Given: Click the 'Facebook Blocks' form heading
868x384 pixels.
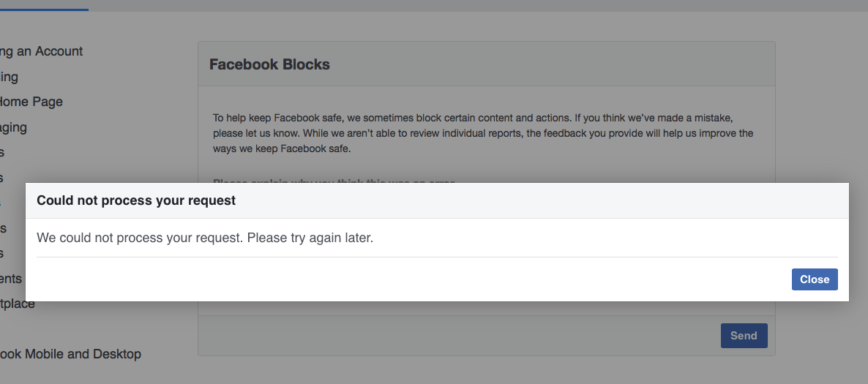Looking at the screenshot, I should click(269, 64).
